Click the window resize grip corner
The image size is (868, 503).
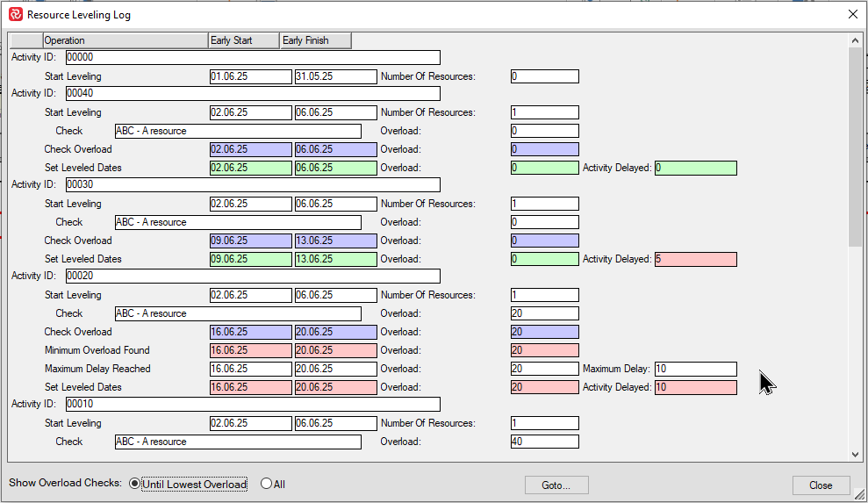coord(860,495)
